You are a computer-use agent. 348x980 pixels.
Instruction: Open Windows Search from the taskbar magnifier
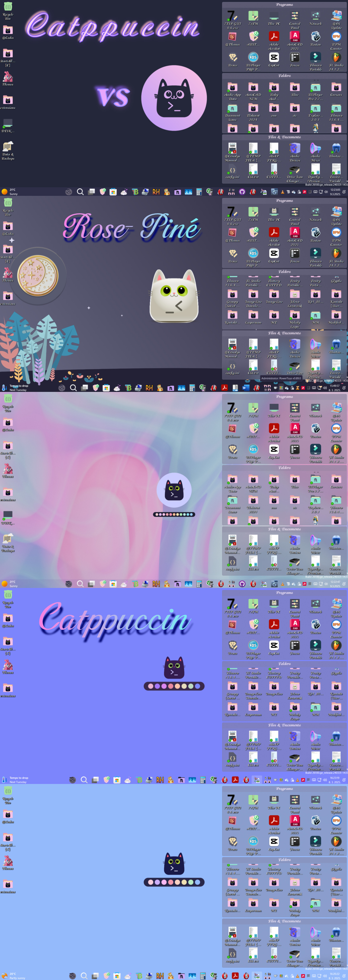(x=80, y=192)
